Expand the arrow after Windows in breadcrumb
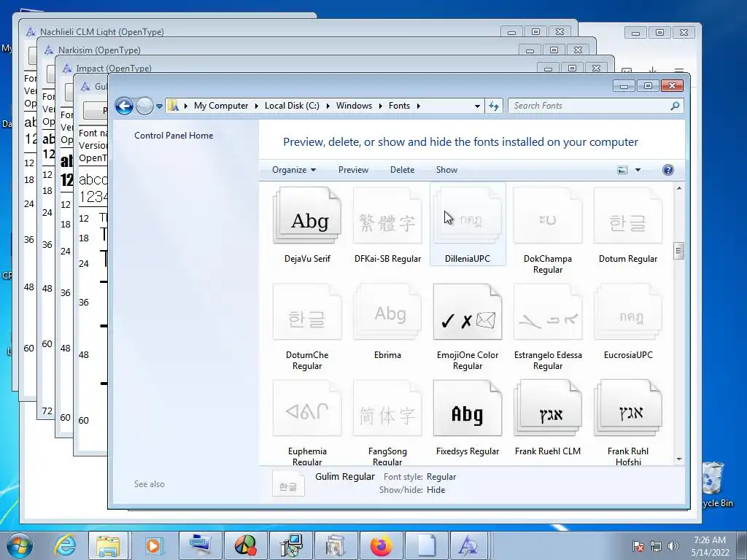The width and height of the screenshot is (747, 560). (380, 106)
